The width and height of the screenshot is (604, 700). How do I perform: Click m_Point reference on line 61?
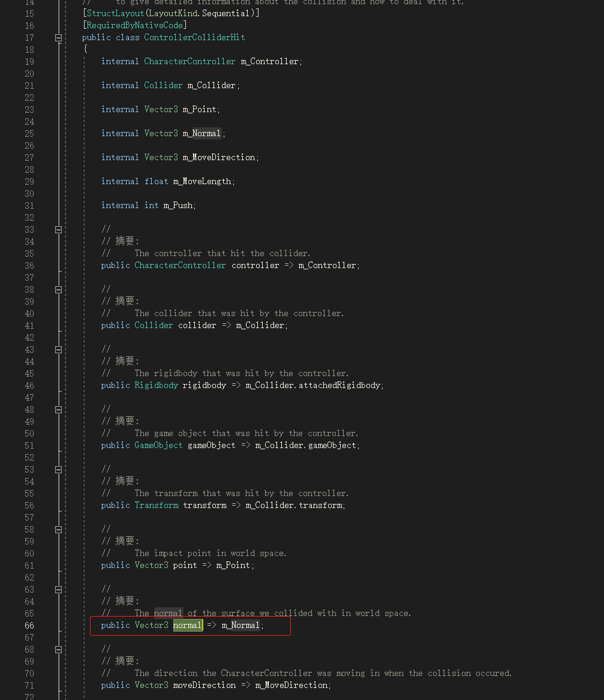click(233, 566)
